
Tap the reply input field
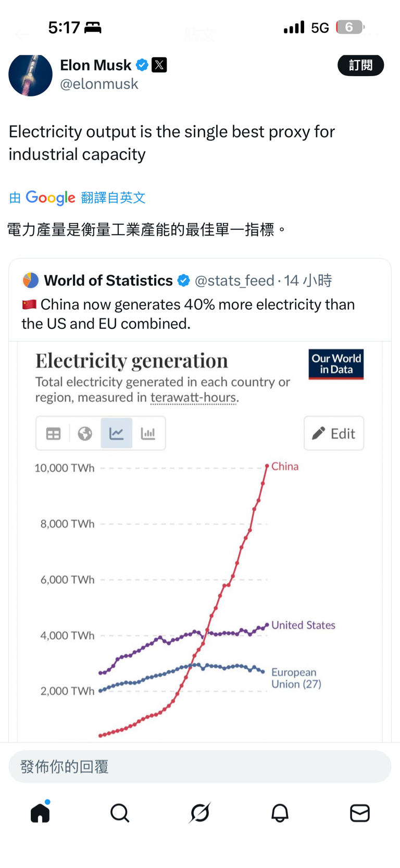(200, 766)
